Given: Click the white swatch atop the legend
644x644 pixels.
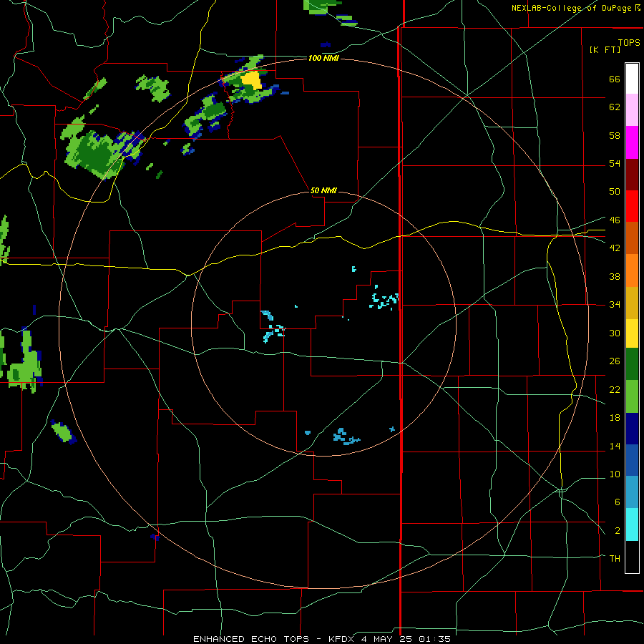Looking at the screenshot, I should (632, 79).
